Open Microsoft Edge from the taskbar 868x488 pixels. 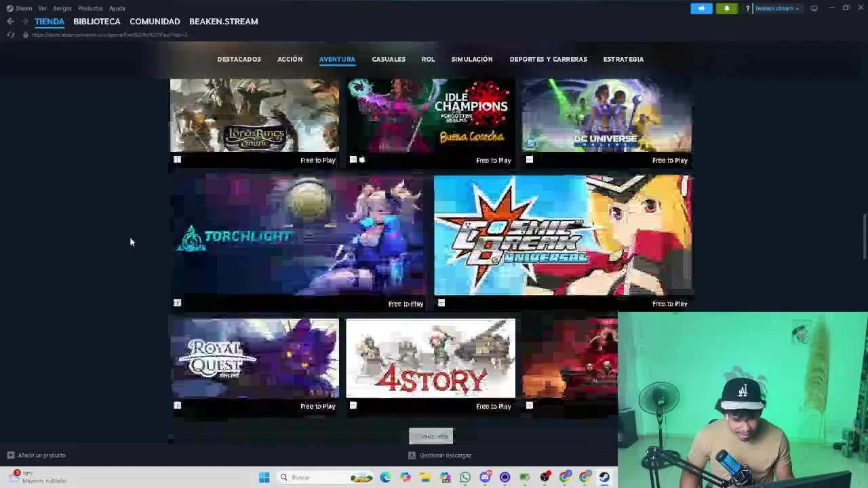coord(386,477)
